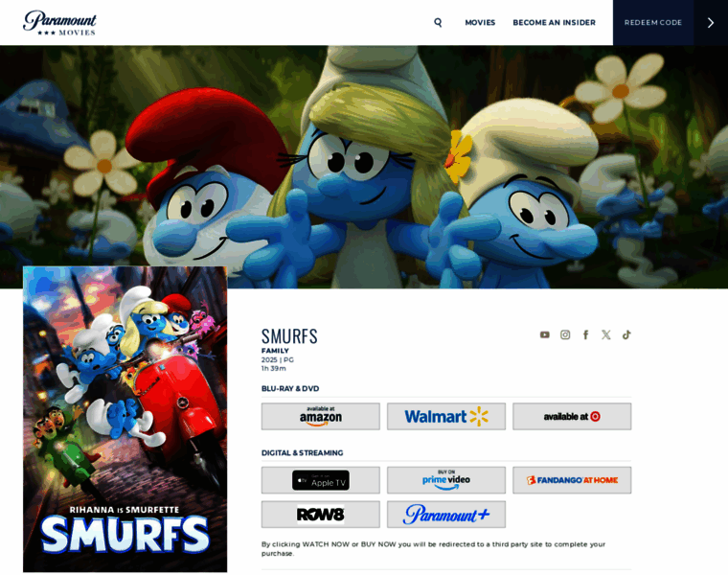Screen dimensions: 728x575
Task: Open the TikTok social icon
Action: [x=626, y=334]
